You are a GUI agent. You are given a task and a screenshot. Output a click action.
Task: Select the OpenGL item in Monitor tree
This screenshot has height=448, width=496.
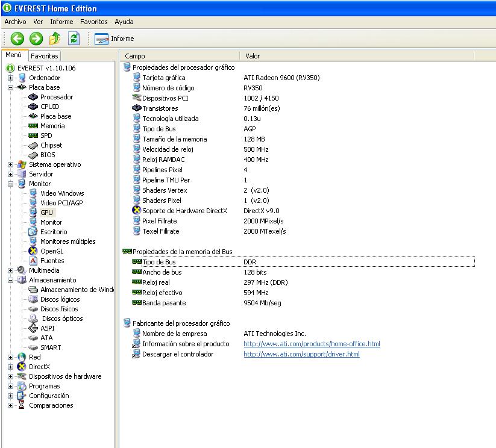pyautogui.click(x=52, y=251)
